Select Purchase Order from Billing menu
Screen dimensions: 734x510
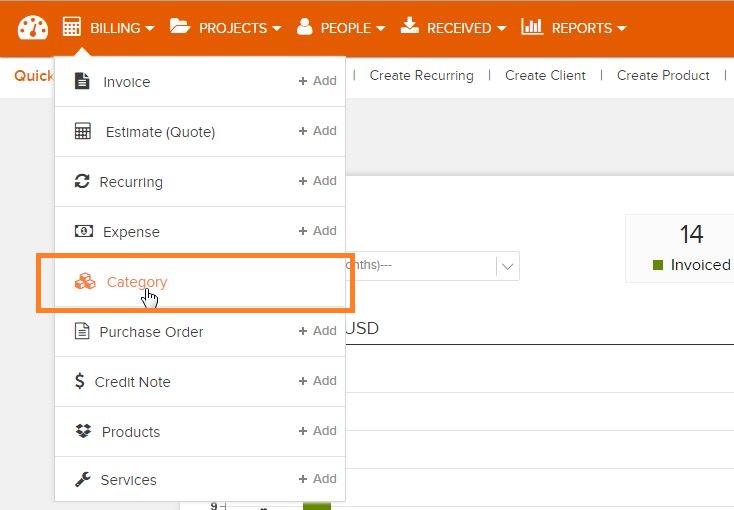[x=151, y=332]
